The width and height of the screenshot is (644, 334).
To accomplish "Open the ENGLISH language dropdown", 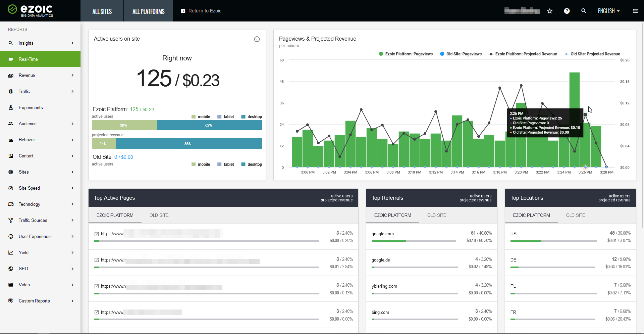I will pyautogui.click(x=608, y=11).
